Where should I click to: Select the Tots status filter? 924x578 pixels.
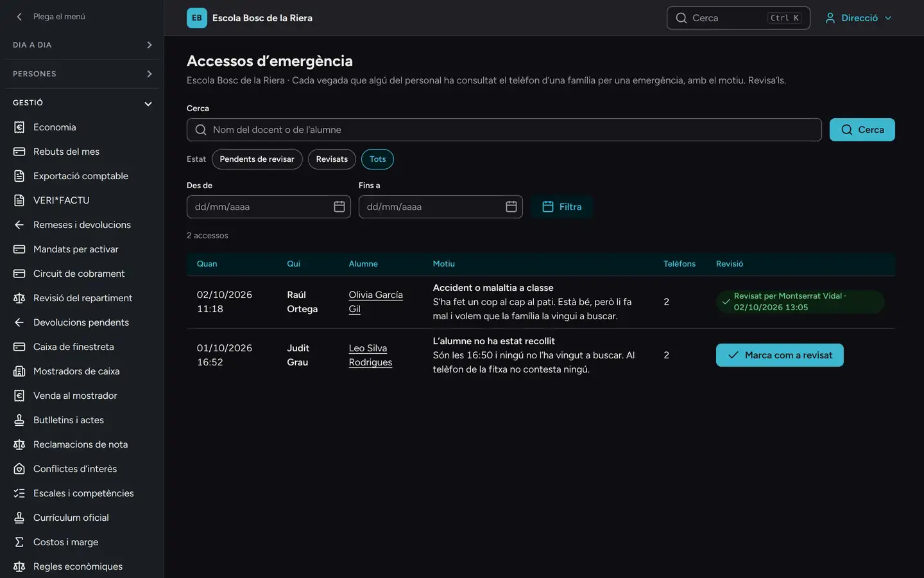click(378, 159)
